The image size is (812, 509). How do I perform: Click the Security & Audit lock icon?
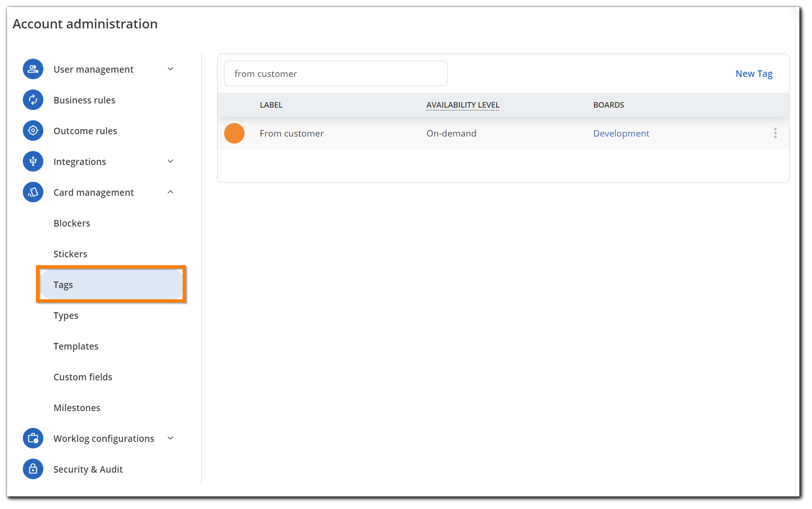click(x=33, y=469)
